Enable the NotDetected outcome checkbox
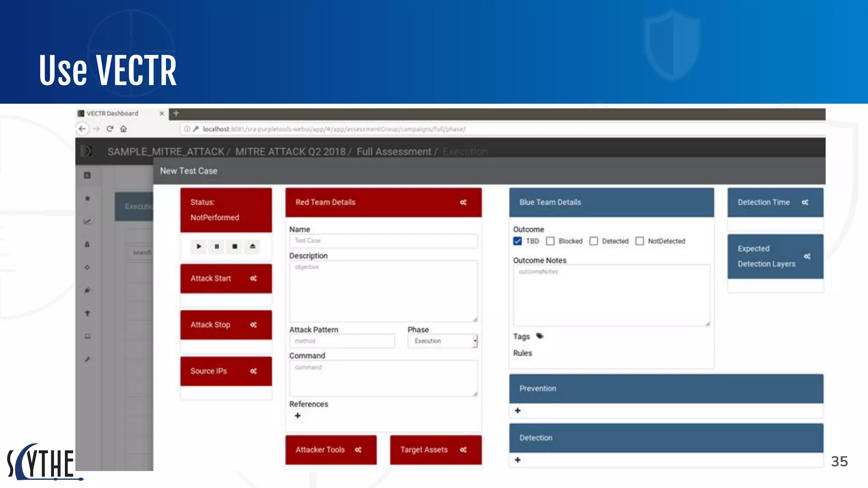This screenshot has height=488, width=868. (640, 241)
